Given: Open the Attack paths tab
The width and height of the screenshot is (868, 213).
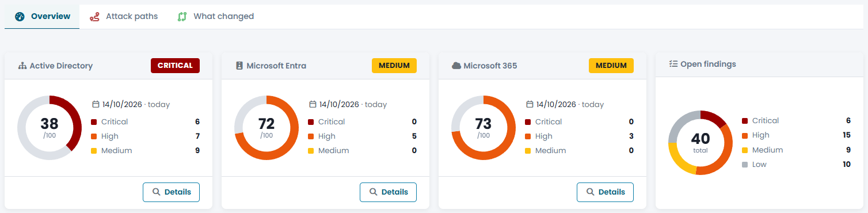Looking at the screenshot, I should tap(123, 17).
